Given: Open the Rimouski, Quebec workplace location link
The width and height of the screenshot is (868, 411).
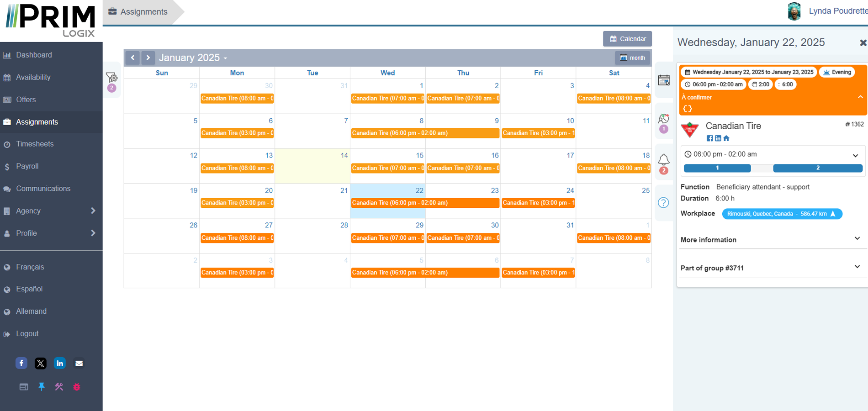Looking at the screenshot, I should (x=782, y=214).
